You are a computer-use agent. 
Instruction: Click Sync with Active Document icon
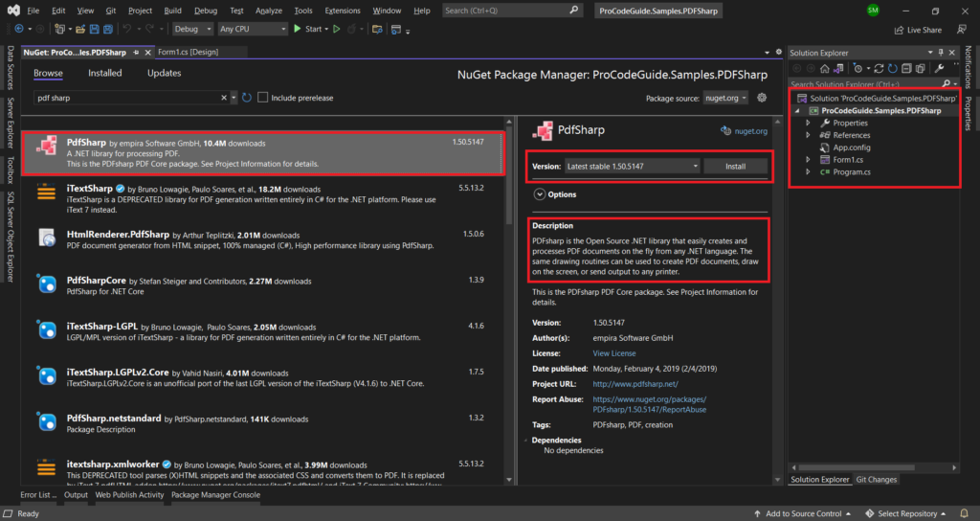[x=879, y=68]
